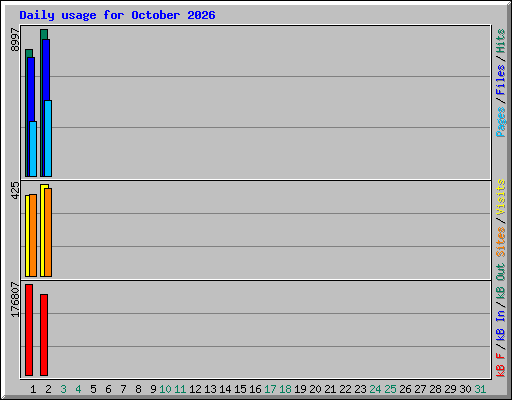The image size is (512, 400).
Task: Click day label "15" on the x-axis
Action: 240,389
